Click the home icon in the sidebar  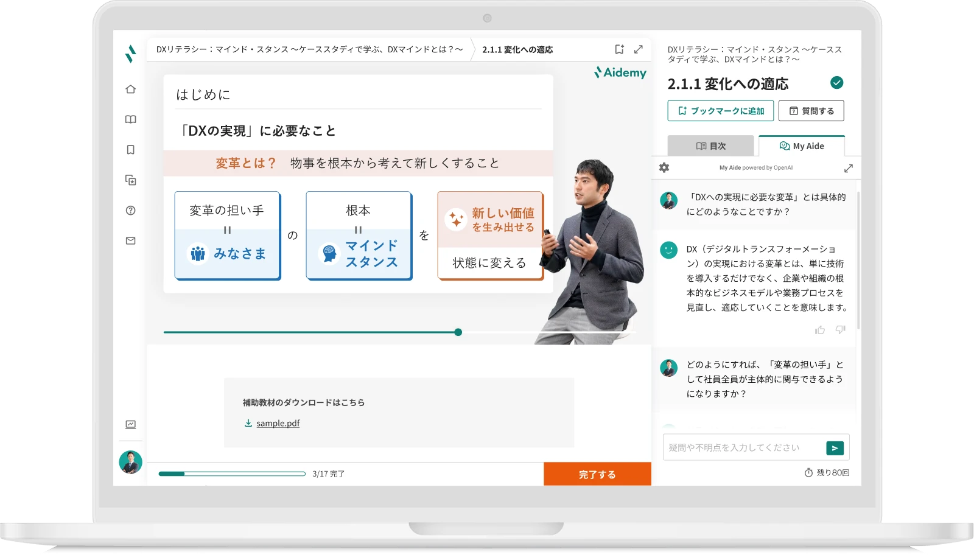(130, 89)
